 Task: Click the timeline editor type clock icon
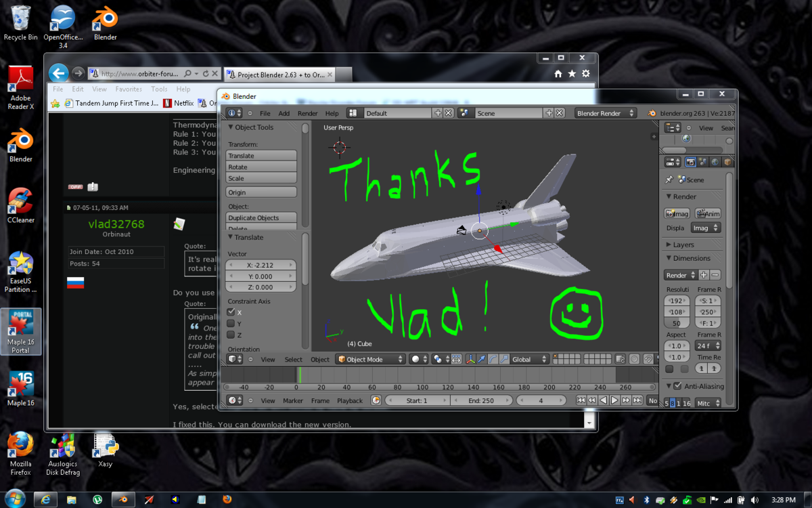click(x=234, y=400)
